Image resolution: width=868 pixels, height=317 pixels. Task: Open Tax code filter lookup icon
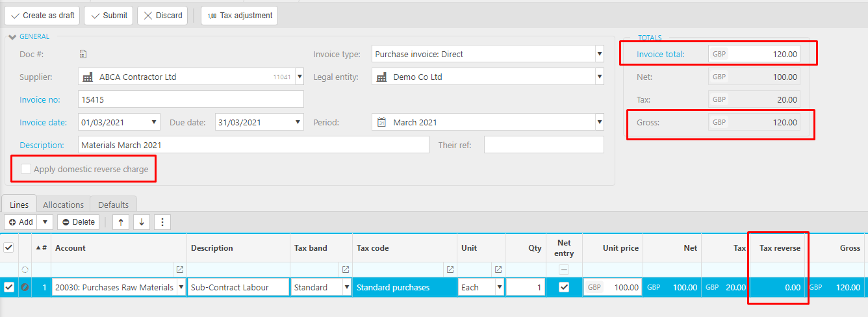(x=450, y=270)
